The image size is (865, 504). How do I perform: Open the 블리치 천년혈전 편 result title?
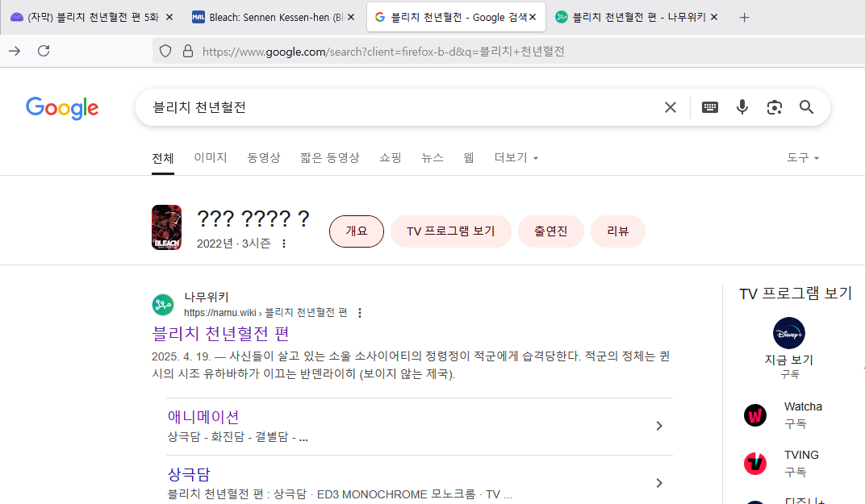[x=220, y=334]
